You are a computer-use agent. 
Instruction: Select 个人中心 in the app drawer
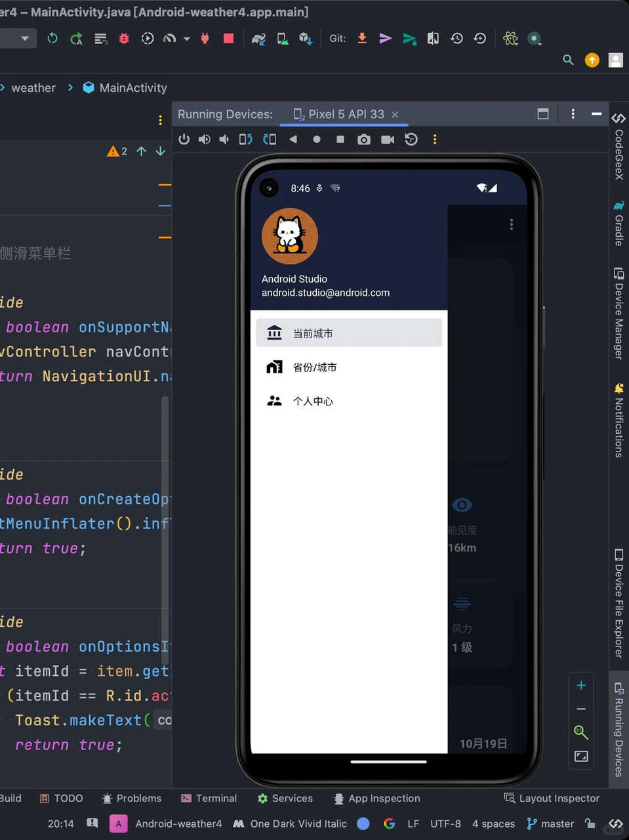349,401
